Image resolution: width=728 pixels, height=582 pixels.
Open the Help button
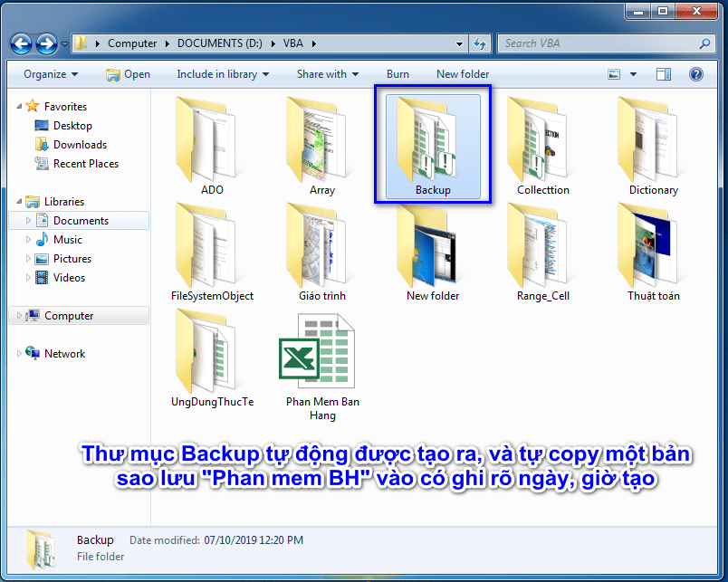(x=696, y=74)
